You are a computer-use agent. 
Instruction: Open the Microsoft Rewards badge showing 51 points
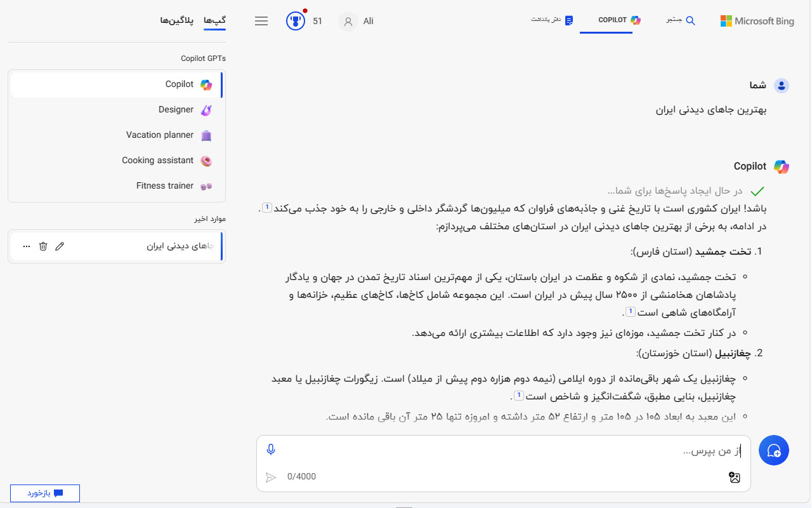tap(295, 20)
